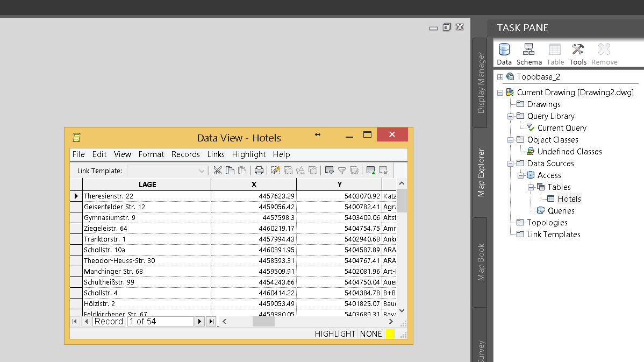Click the horizontal scroll right arrow in Data View
Screen dimensions: 644x362
coord(391,321)
